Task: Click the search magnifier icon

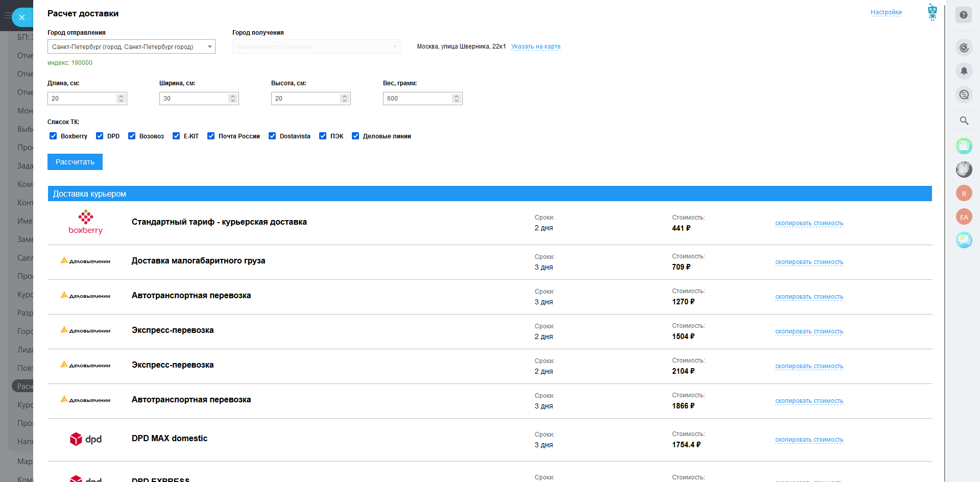Action: (964, 121)
